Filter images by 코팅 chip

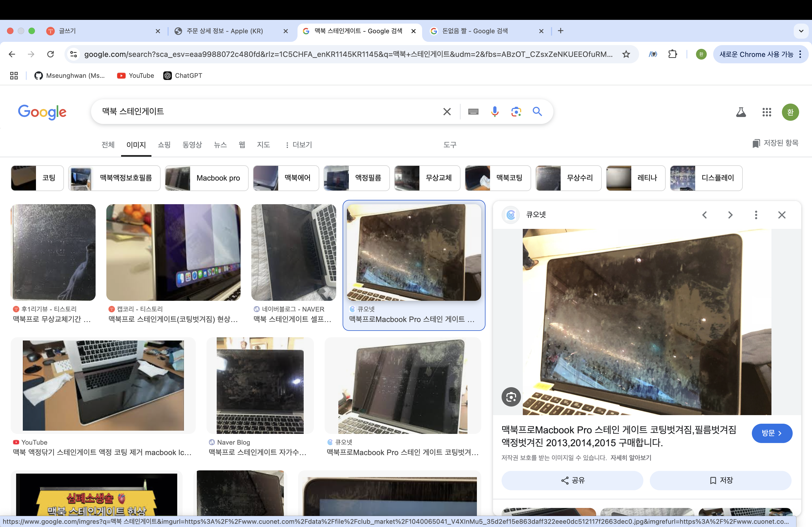37,178
